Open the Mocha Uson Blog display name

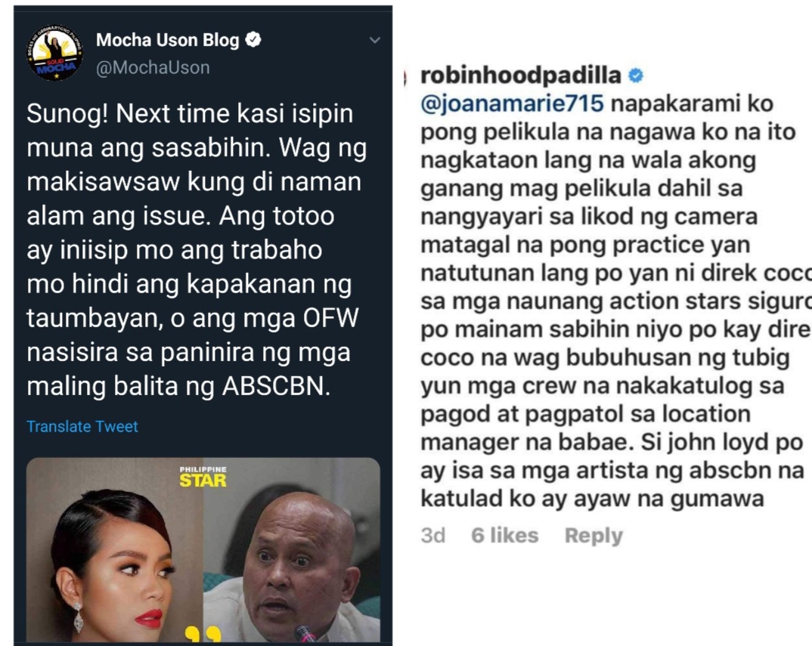[167, 40]
